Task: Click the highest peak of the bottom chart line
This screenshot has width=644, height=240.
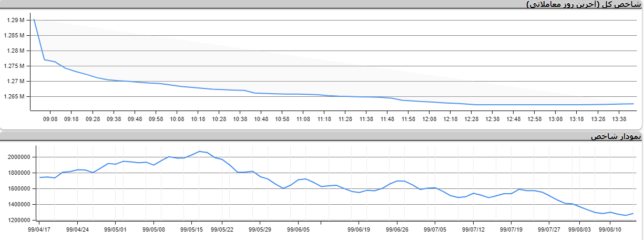Action: (x=200, y=151)
